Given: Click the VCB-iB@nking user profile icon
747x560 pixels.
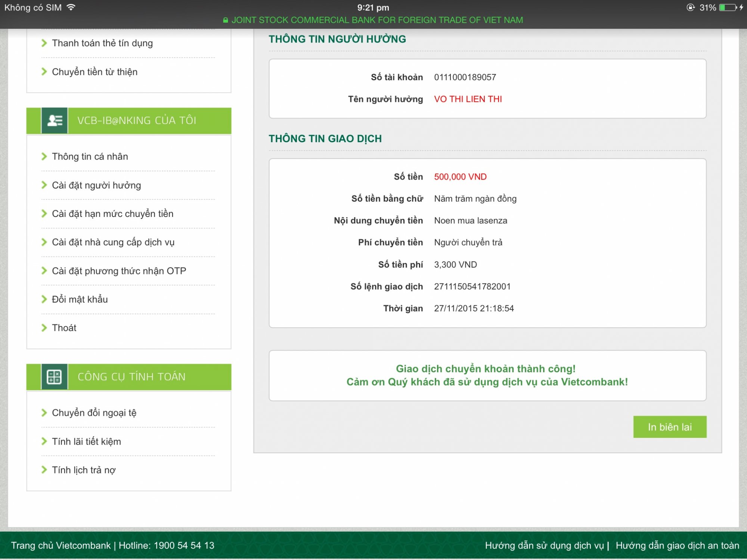Looking at the screenshot, I should point(55,121).
